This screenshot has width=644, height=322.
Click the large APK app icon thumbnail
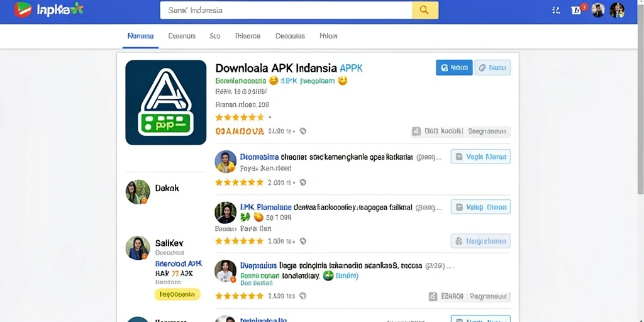pyautogui.click(x=166, y=103)
